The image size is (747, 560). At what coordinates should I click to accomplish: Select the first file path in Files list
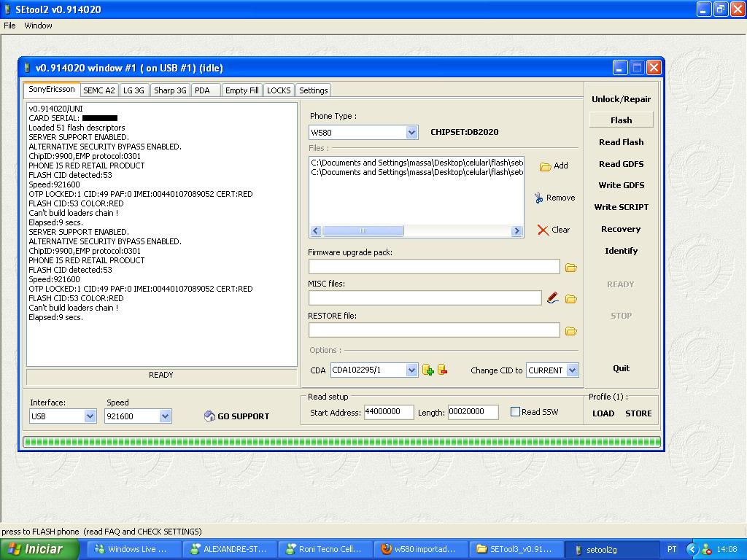pyautogui.click(x=417, y=163)
